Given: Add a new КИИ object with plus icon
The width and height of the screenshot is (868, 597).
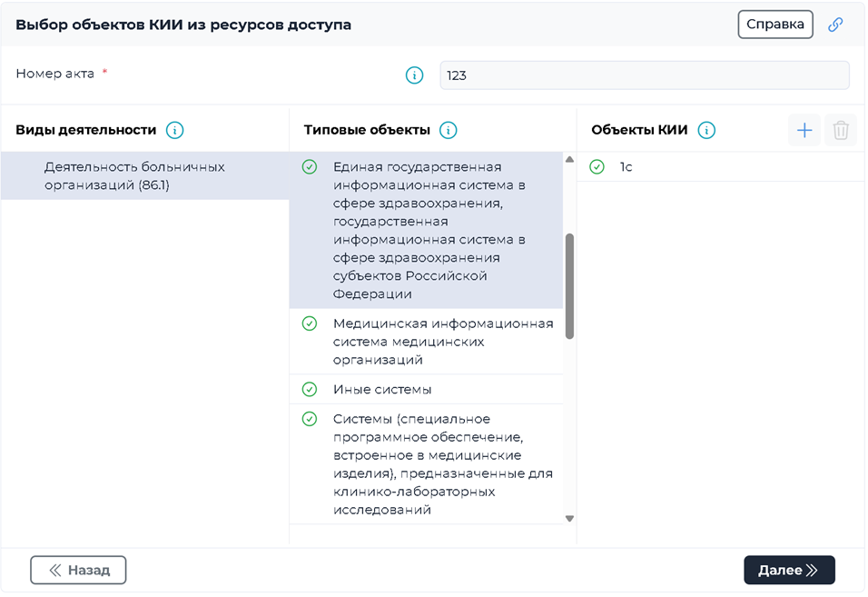Looking at the screenshot, I should (x=804, y=130).
